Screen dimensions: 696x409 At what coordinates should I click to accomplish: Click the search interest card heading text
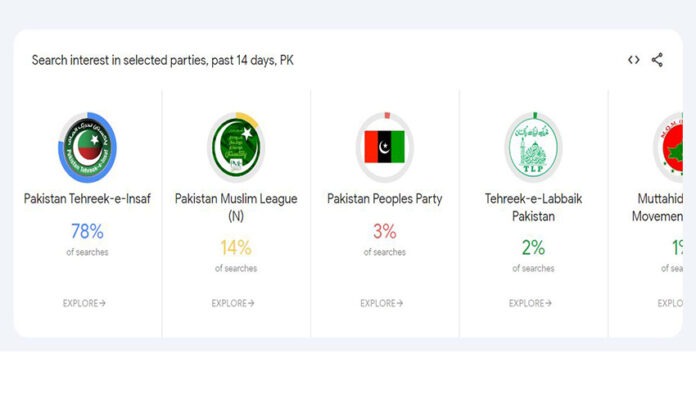pos(162,60)
